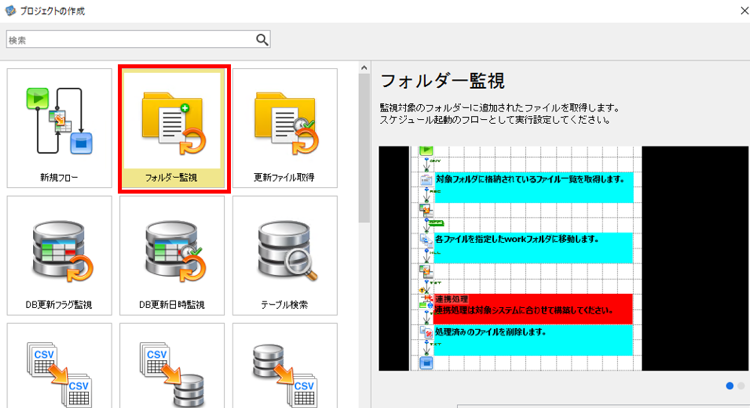Select the テーブル検索 template tile
750x408 pixels.
[x=285, y=255]
